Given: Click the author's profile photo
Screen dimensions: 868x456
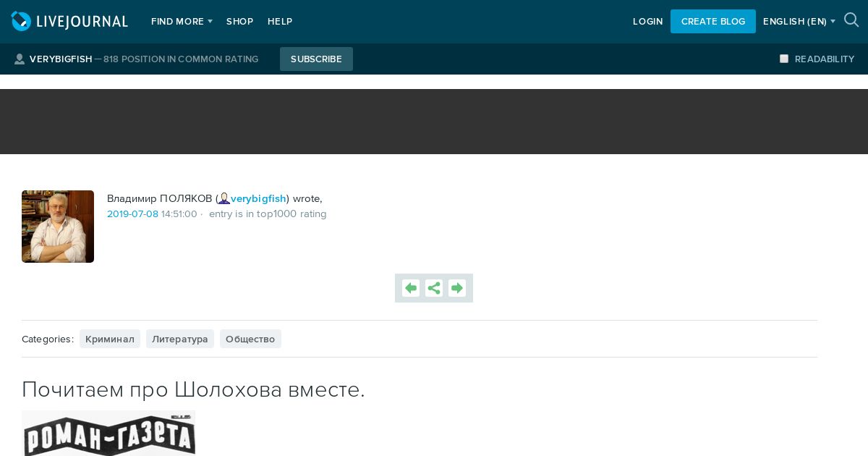Looking at the screenshot, I should point(58,227).
